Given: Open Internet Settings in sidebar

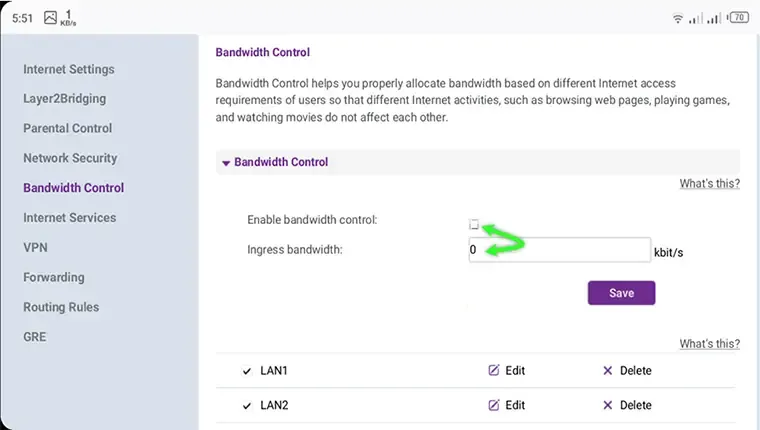Looking at the screenshot, I should [x=69, y=69].
